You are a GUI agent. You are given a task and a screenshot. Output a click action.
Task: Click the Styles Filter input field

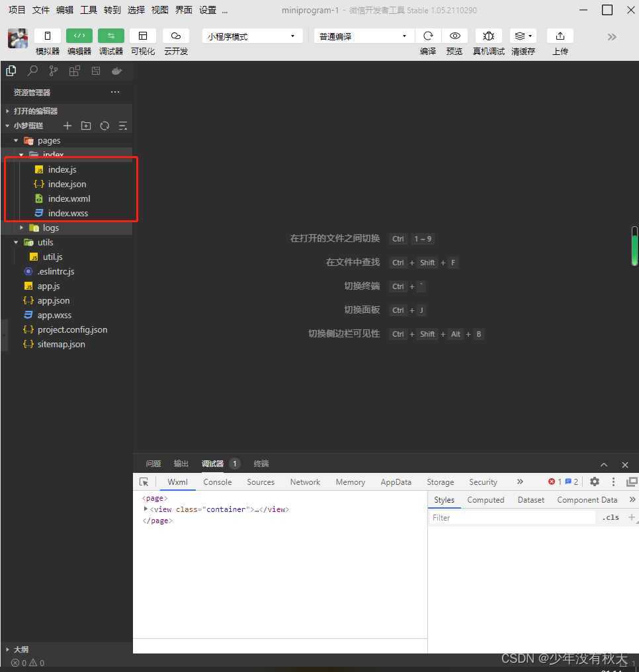pos(513,518)
